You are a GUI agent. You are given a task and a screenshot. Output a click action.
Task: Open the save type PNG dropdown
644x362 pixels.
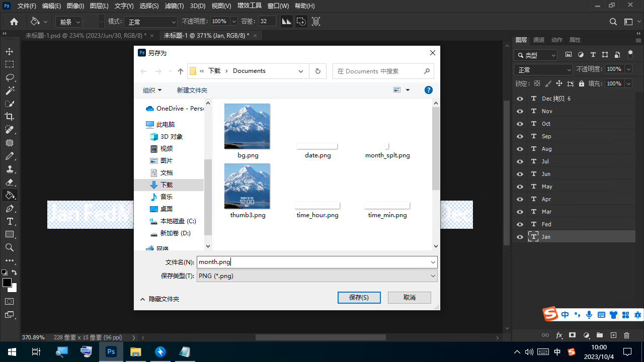tap(316, 276)
